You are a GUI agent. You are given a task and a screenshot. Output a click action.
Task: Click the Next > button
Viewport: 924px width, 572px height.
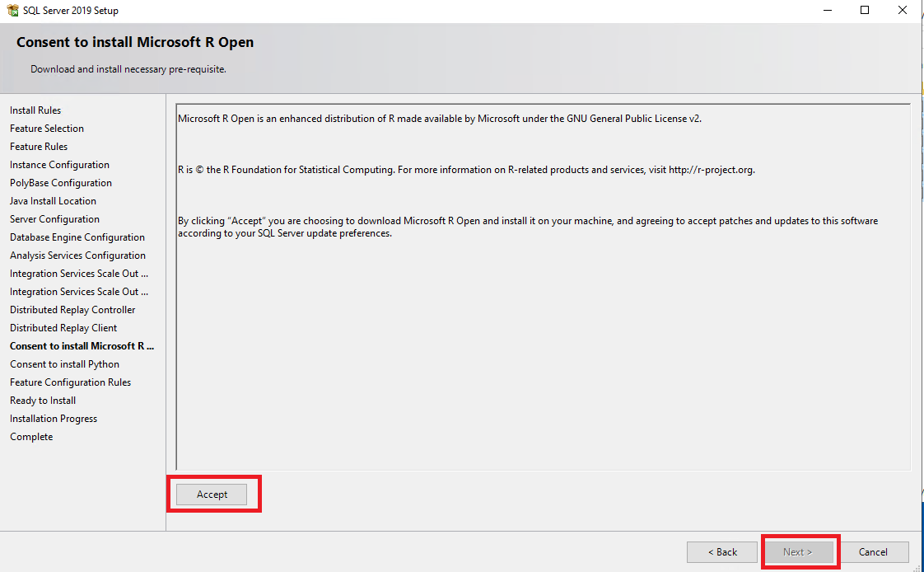tap(798, 552)
